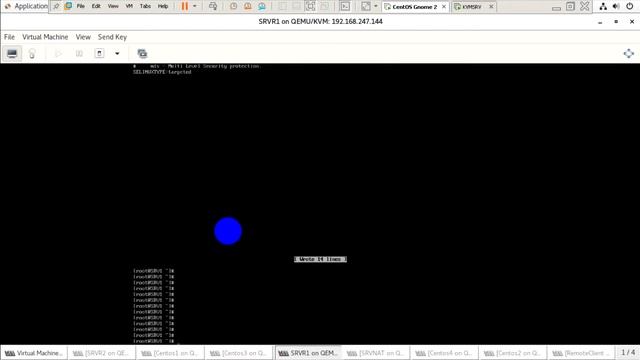Image resolution: width=640 pixels, height=360 pixels.
Task: Open the VMware Tabs menu
Action: (145, 6)
